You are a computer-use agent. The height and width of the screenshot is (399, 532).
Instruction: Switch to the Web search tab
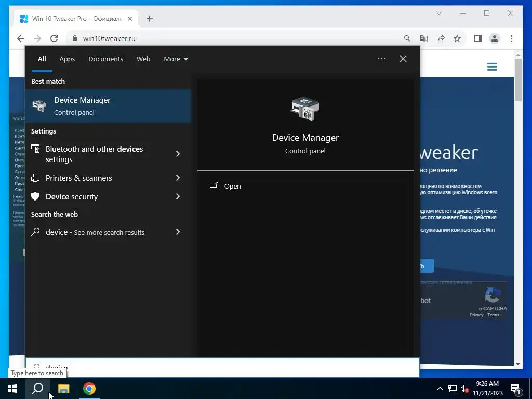coord(143,59)
